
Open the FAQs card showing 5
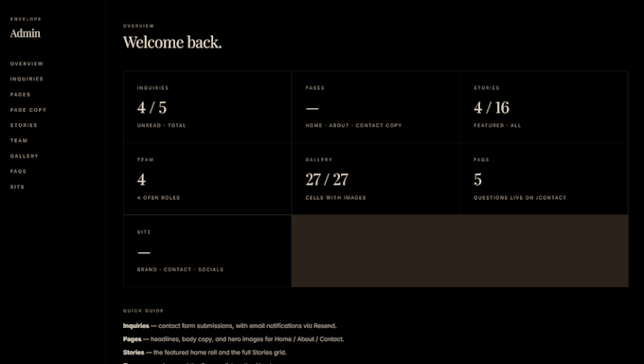pyautogui.click(x=544, y=179)
